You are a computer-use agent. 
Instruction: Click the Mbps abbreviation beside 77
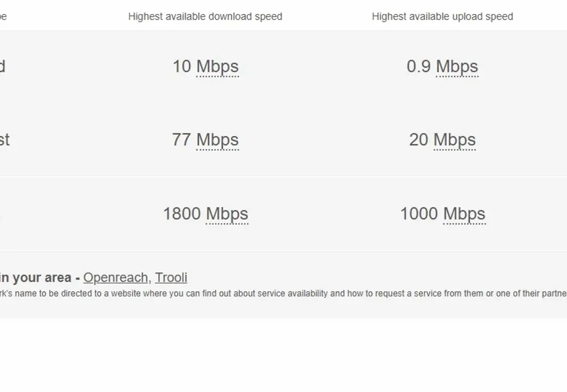(217, 140)
